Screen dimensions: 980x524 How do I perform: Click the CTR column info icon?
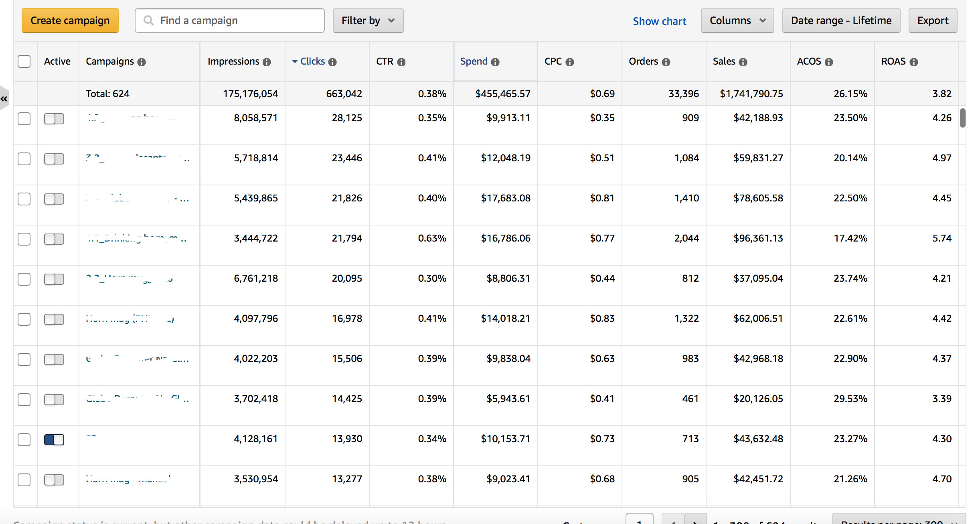401,62
